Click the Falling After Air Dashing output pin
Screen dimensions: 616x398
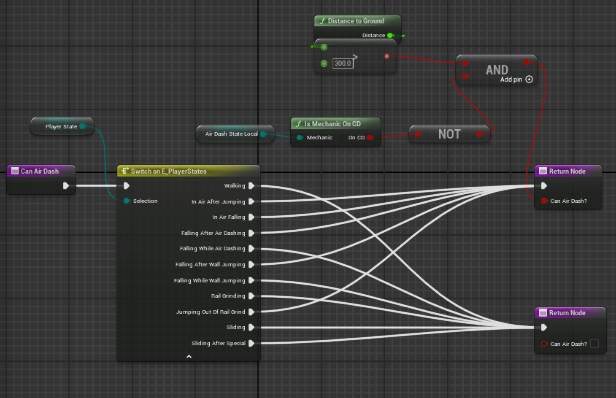(x=251, y=233)
